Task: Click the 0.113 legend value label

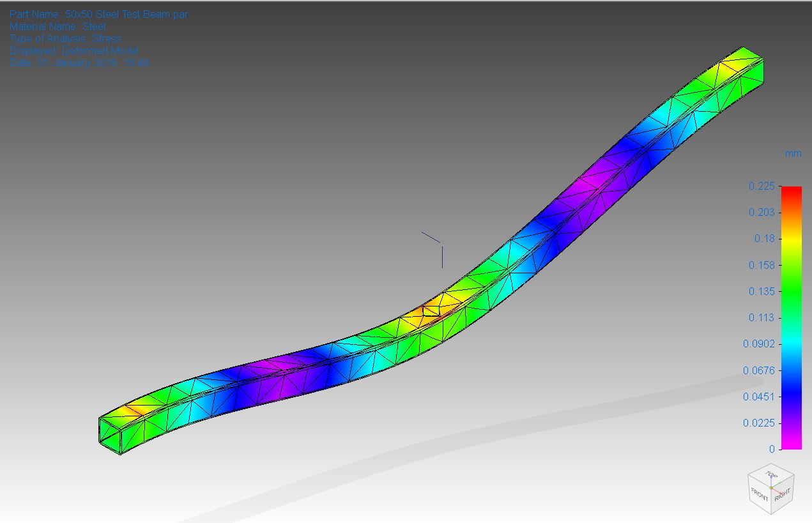Action: (x=761, y=317)
